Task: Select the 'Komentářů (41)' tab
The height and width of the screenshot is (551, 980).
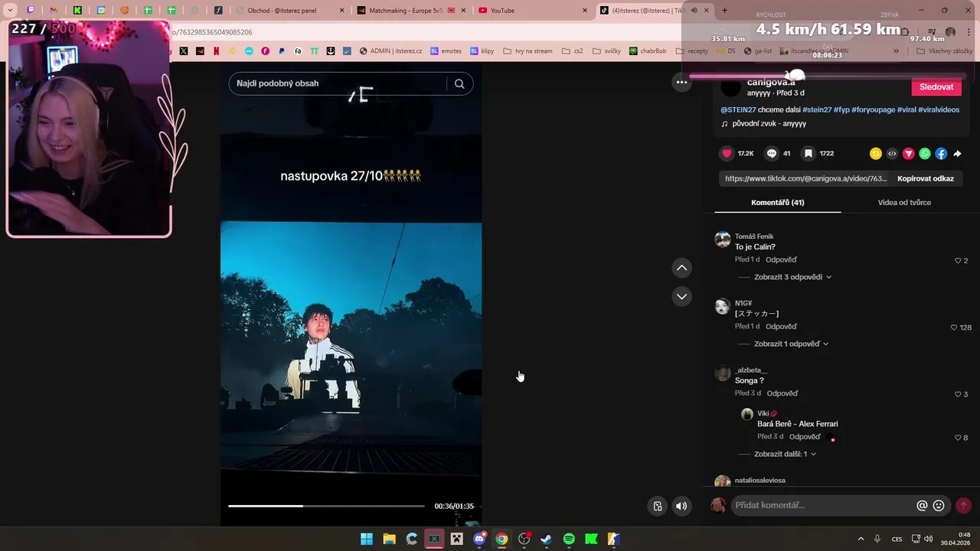Action: tap(778, 202)
